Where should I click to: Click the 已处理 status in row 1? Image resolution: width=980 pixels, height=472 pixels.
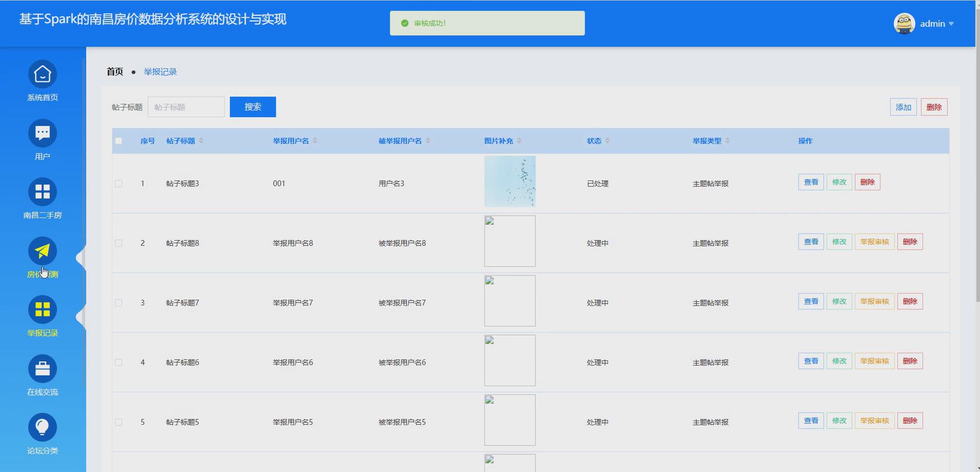(x=598, y=184)
